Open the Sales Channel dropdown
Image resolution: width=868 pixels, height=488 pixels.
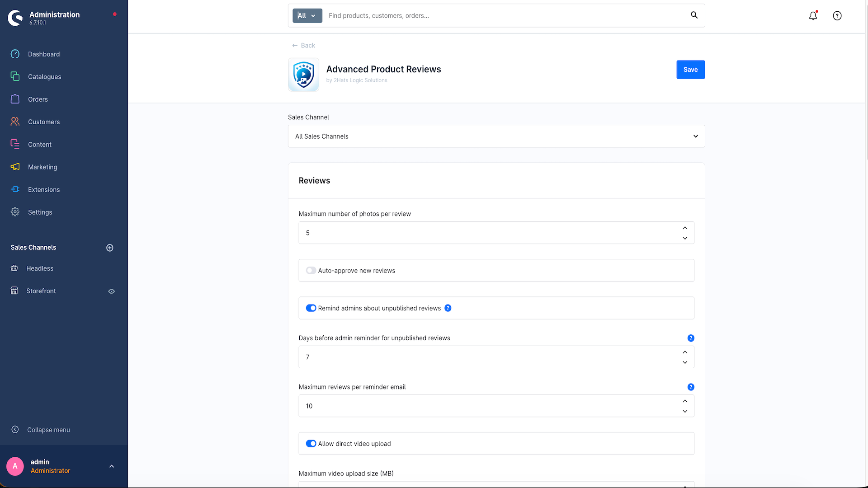pos(496,136)
